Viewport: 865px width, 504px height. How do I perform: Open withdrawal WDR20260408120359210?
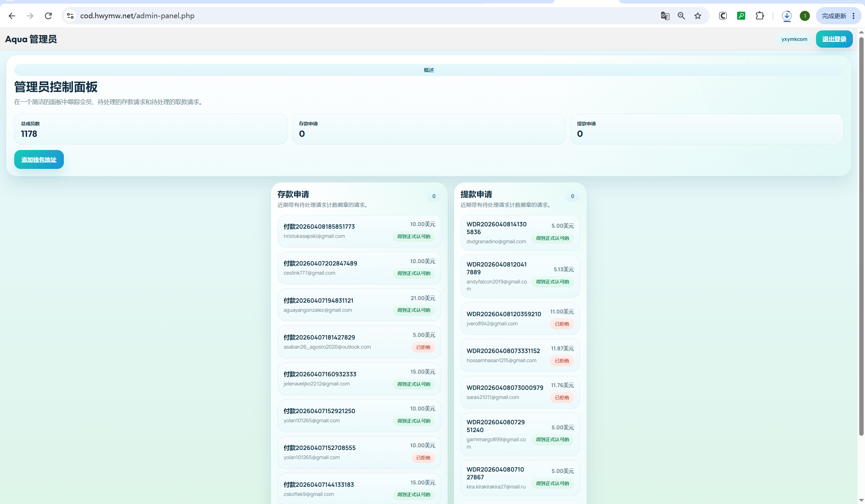pyautogui.click(x=520, y=319)
